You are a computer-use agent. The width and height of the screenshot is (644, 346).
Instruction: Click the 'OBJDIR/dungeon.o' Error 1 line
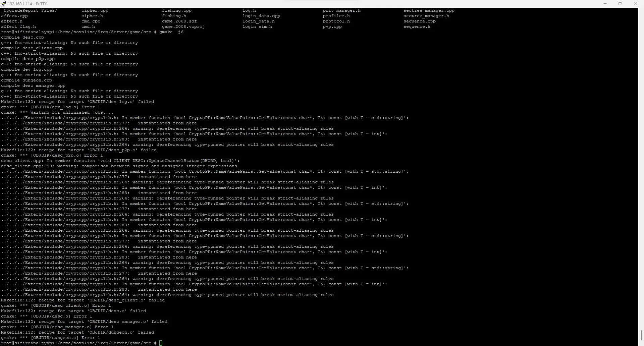pos(50,338)
